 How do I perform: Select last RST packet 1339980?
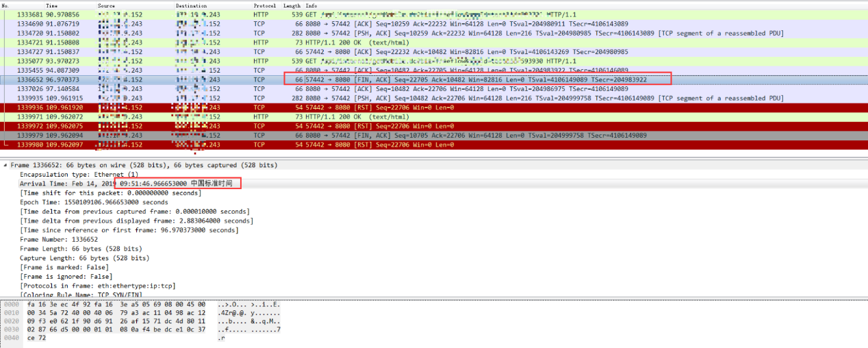[434, 145]
